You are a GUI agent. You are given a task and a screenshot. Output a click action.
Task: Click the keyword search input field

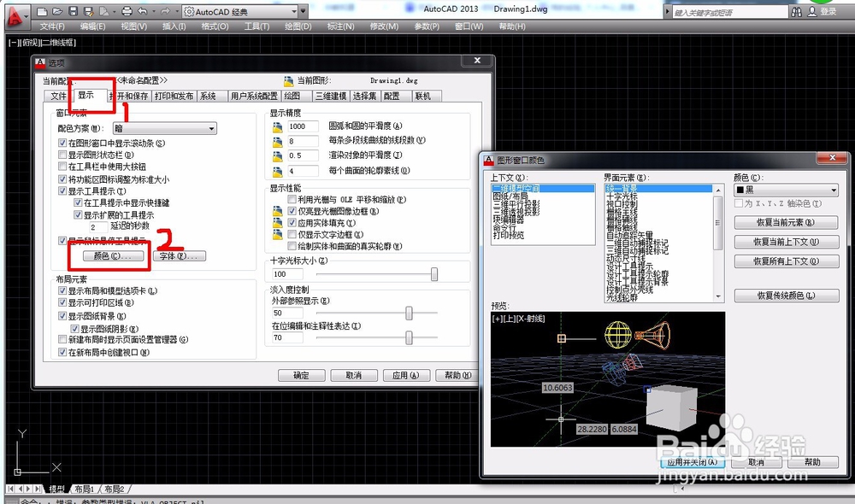tap(729, 12)
